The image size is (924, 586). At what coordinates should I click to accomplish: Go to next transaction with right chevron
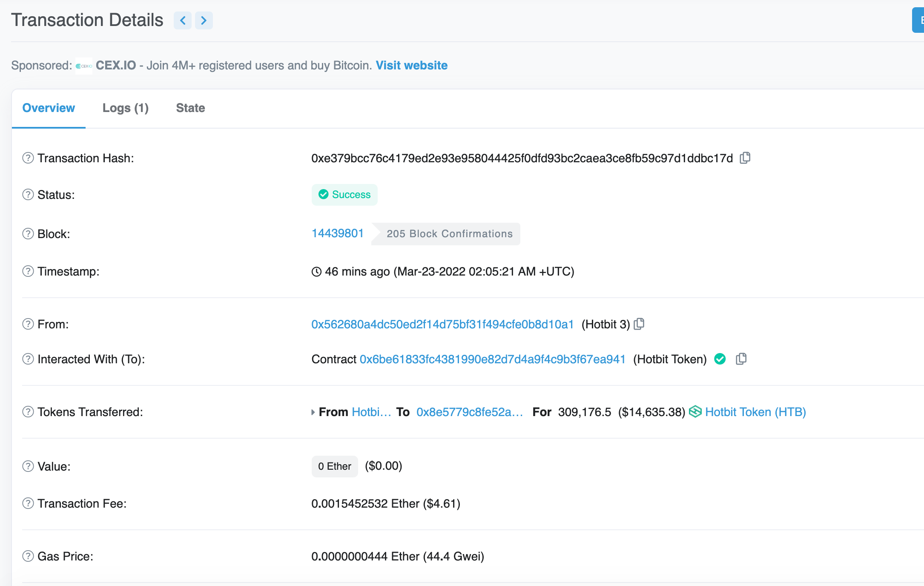click(x=204, y=20)
